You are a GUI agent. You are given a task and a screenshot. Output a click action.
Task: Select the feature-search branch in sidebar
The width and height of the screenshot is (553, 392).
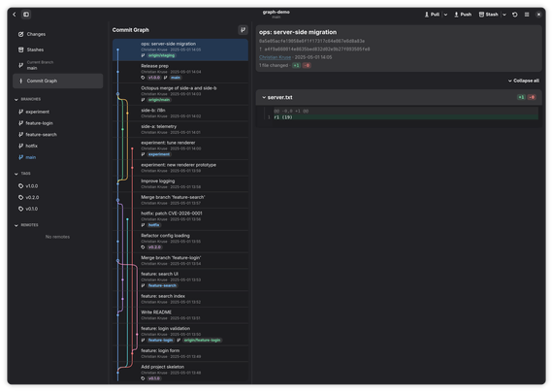pos(58,135)
